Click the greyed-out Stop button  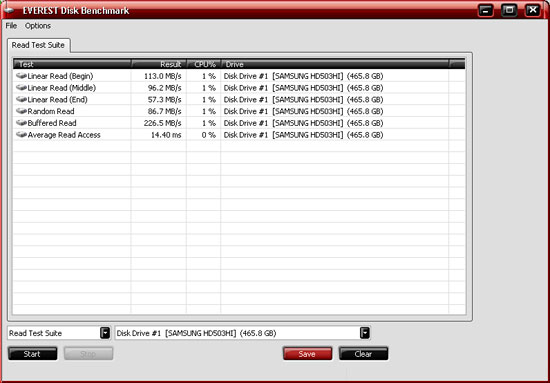[88, 354]
